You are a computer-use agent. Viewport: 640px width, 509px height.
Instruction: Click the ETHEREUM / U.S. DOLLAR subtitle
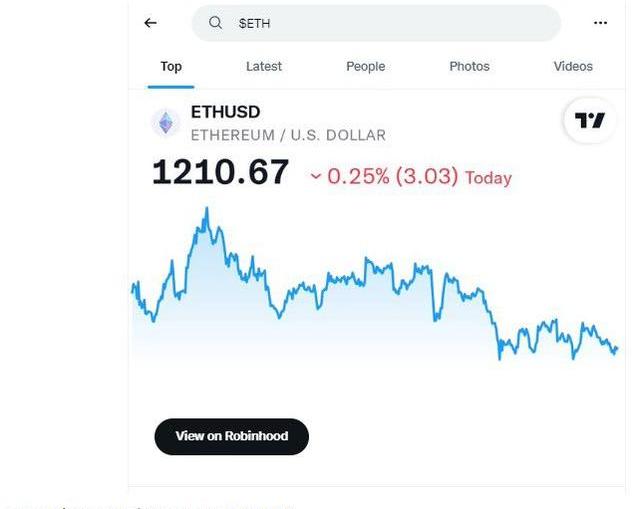click(288, 135)
